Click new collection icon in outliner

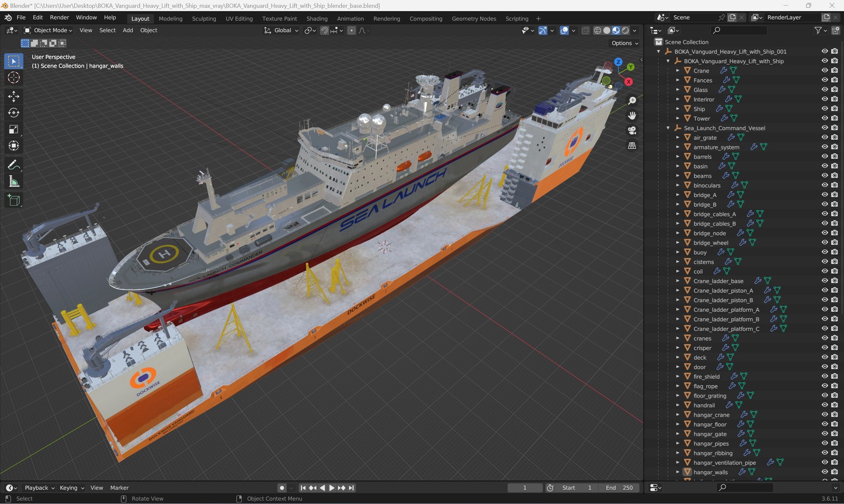pyautogui.click(x=836, y=30)
